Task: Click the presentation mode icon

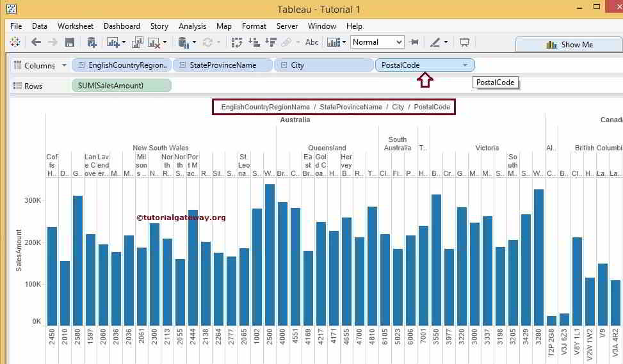Action: [x=464, y=42]
